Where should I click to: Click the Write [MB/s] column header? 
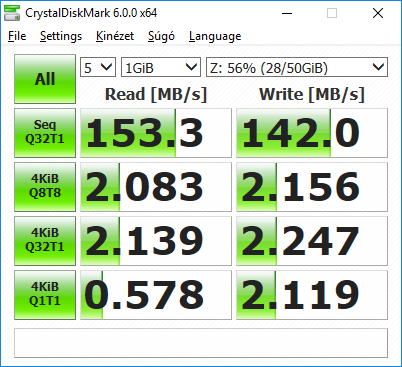pos(312,94)
